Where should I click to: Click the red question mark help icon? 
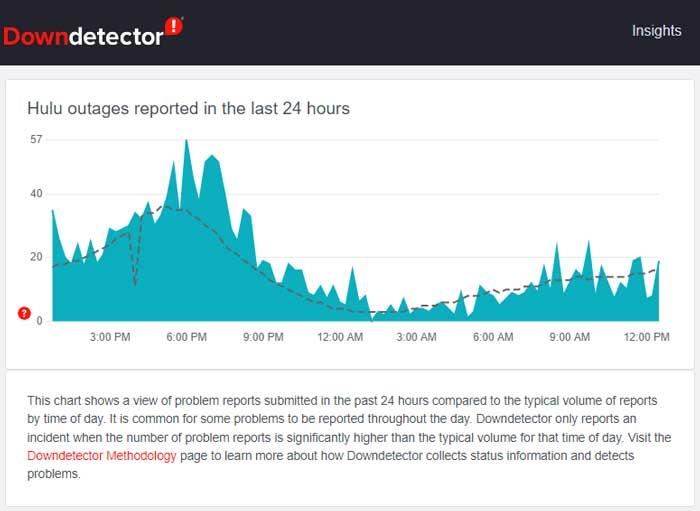point(24,313)
